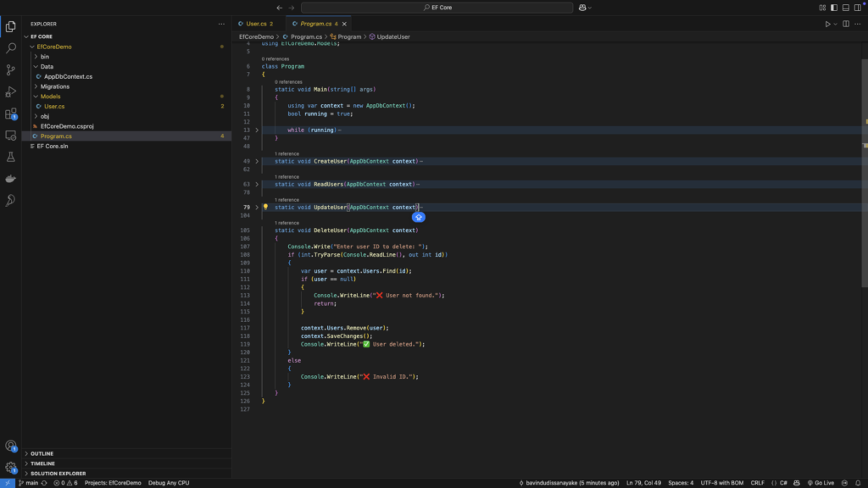Click the blue Copilot sparkle button
Viewport: 868px width, 488px height.
pos(419,218)
